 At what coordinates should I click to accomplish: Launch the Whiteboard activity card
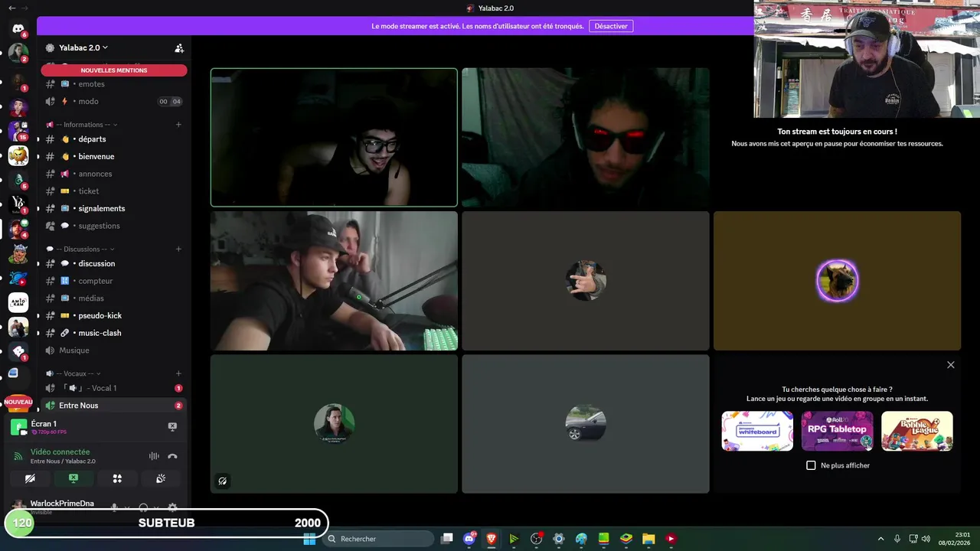click(x=757, y=431)
